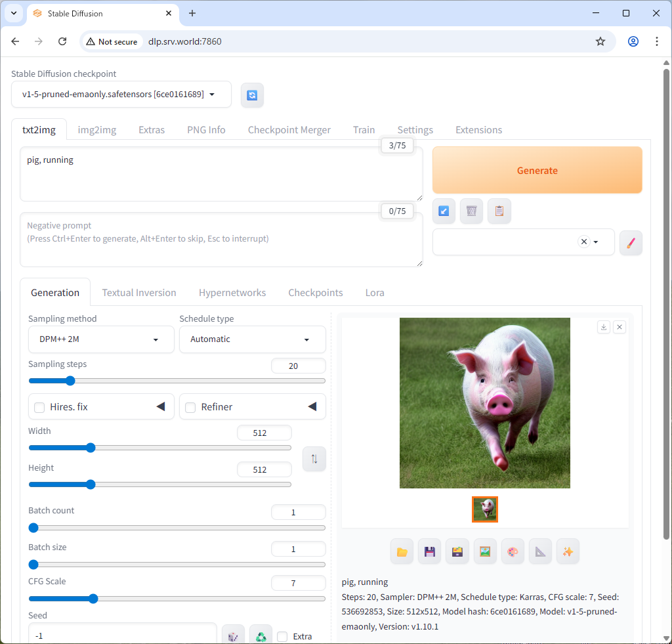
Task: Open the Stable Diffusion checkpoint dropdown
Action: (x=121, y=95)
